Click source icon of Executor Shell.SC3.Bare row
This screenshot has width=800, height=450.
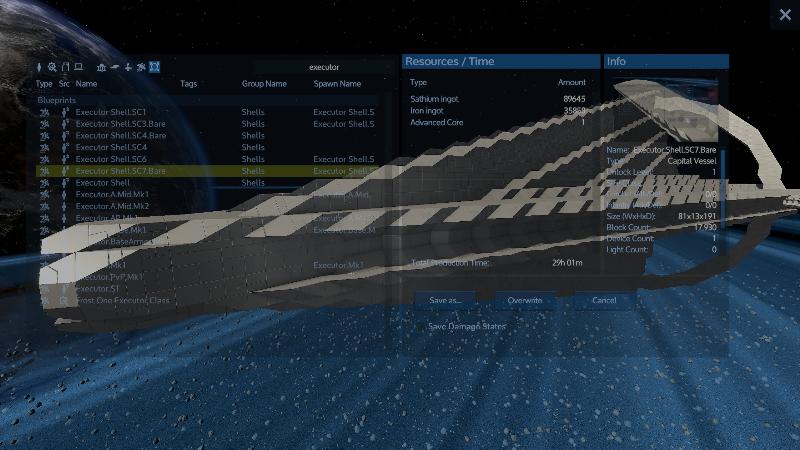(65, 123)
